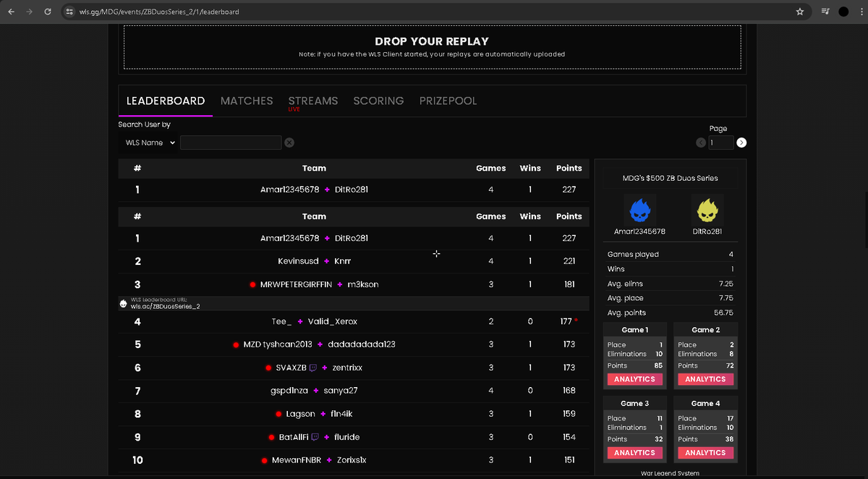
Task: Click live dot beside MewanFNBR
Action: [x=264, y=461]
